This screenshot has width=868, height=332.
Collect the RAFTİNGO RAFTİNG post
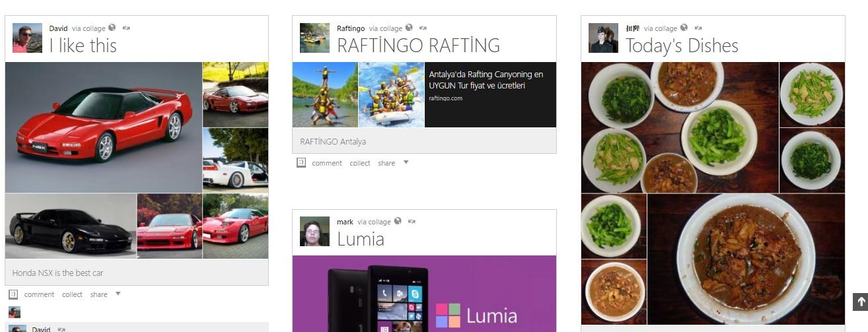360,163
